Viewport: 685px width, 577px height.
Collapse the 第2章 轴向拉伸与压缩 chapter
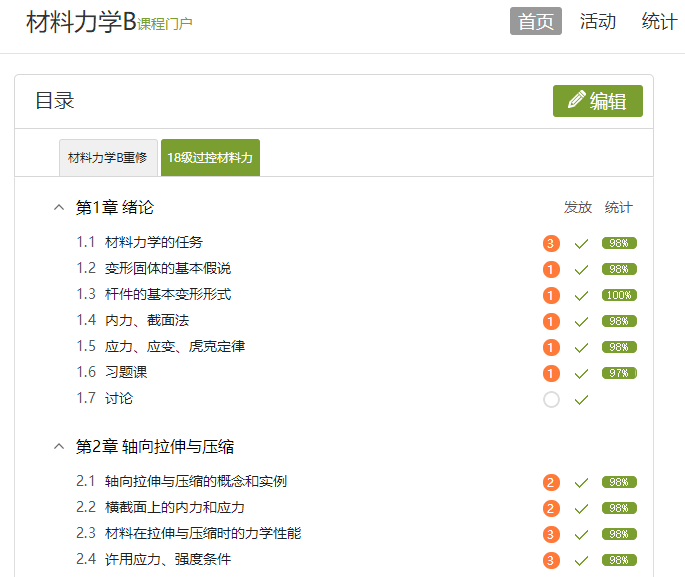click(58, 447)
